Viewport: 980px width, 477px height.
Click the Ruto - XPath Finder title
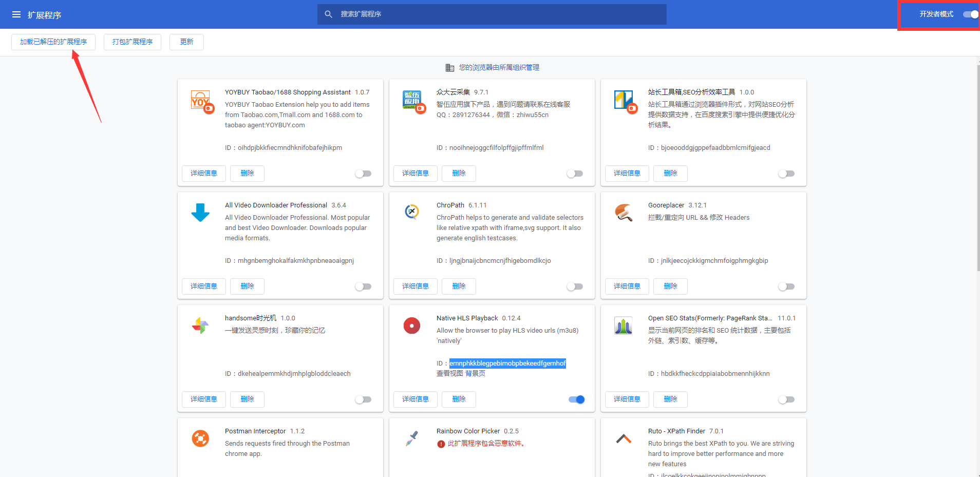pyautogui.click(x=676, y=431)
